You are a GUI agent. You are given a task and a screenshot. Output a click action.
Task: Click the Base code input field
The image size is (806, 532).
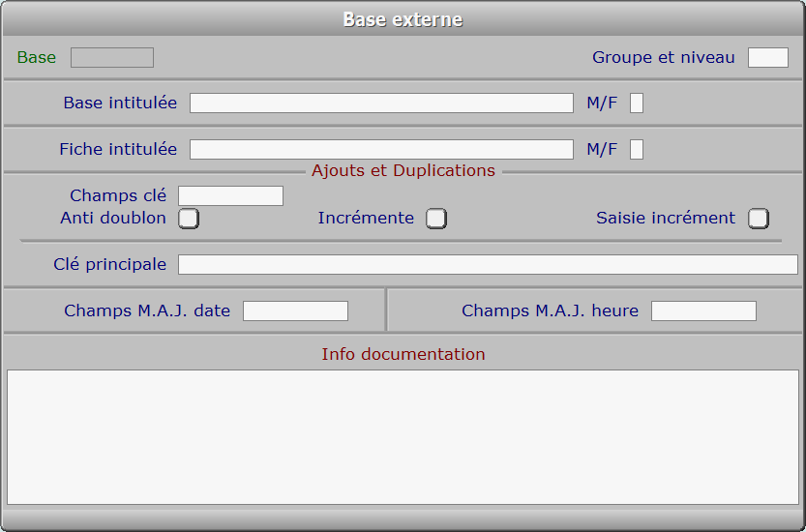pos(112,58)
